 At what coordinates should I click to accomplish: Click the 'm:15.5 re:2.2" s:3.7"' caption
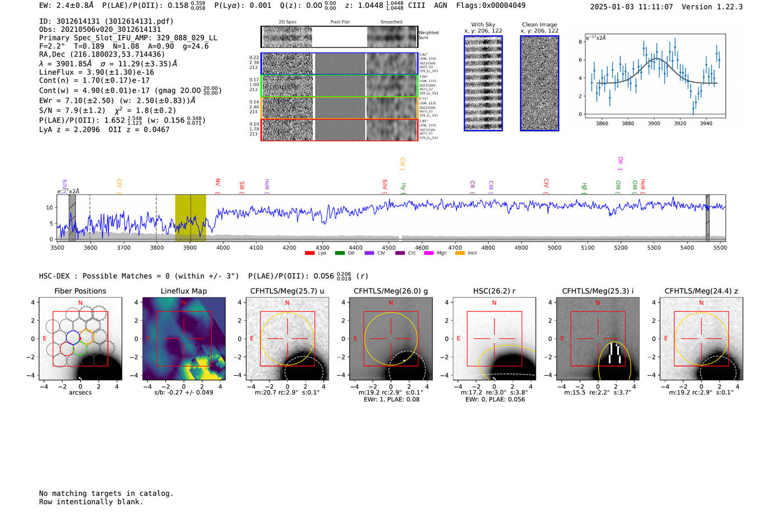[598, 392]
